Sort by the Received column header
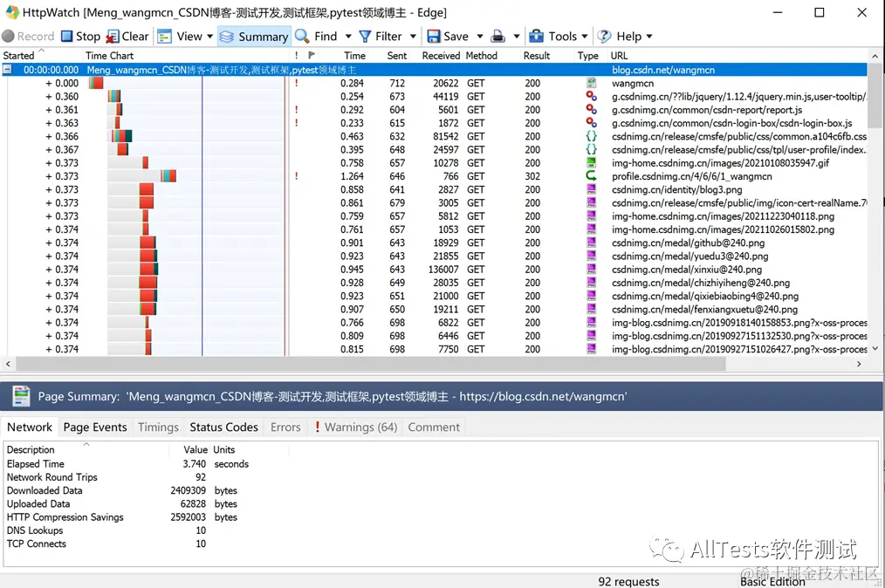Viewport: 885px width, 588px height. (x=441, y=55)
